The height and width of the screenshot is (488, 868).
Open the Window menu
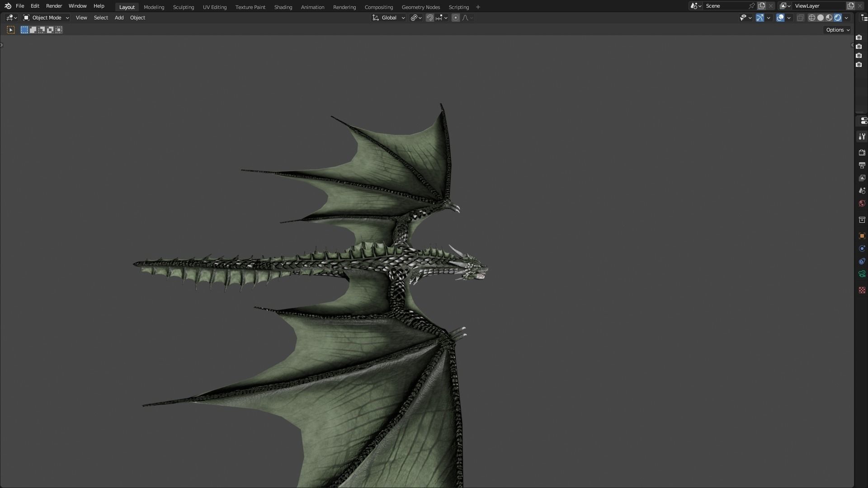click(77, 6)
